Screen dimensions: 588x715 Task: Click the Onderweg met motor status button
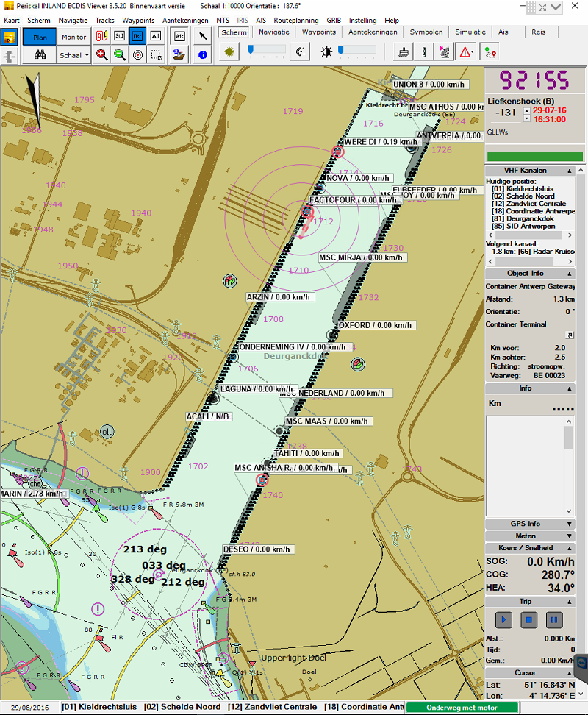click(462, 707)
